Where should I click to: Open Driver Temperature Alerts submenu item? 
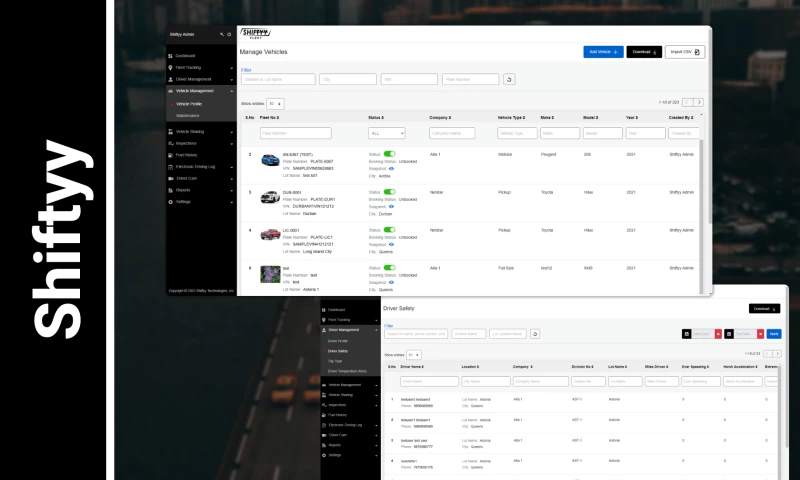347,371
